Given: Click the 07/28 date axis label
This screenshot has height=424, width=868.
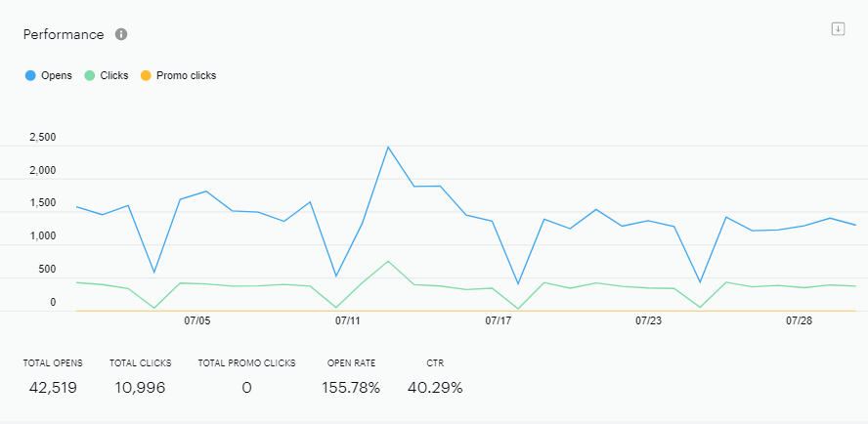Looking at the screenshot, I should (x=799, y=321).
